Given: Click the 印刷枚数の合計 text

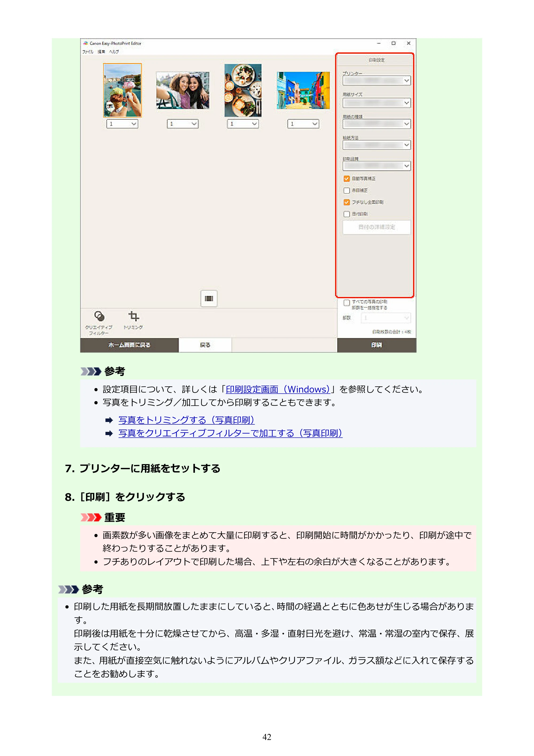Looking at the screenshot, I should point(391,332).
